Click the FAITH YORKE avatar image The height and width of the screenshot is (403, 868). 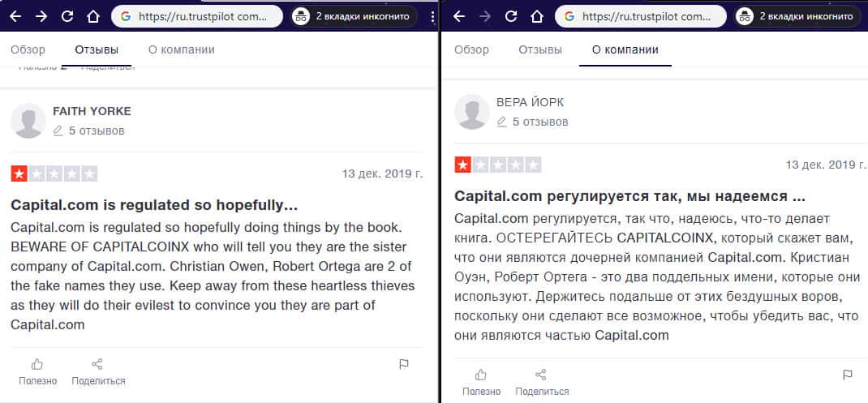[x=28, y=121]
